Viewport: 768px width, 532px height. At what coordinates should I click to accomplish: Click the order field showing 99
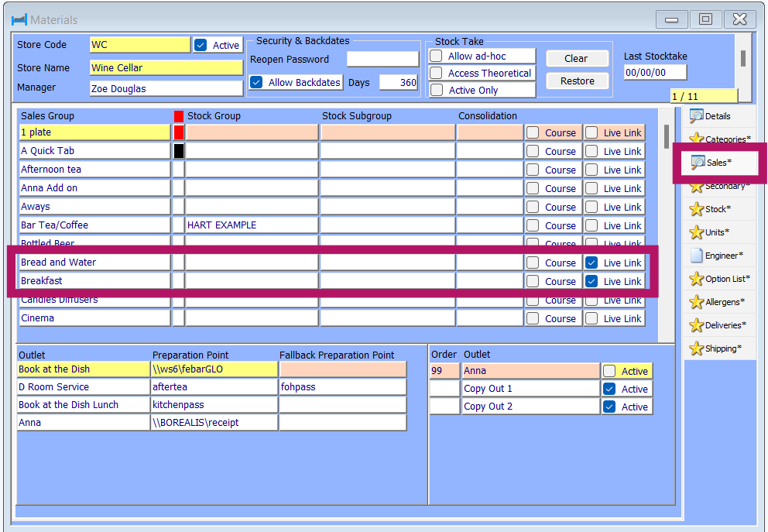(444, 371)
